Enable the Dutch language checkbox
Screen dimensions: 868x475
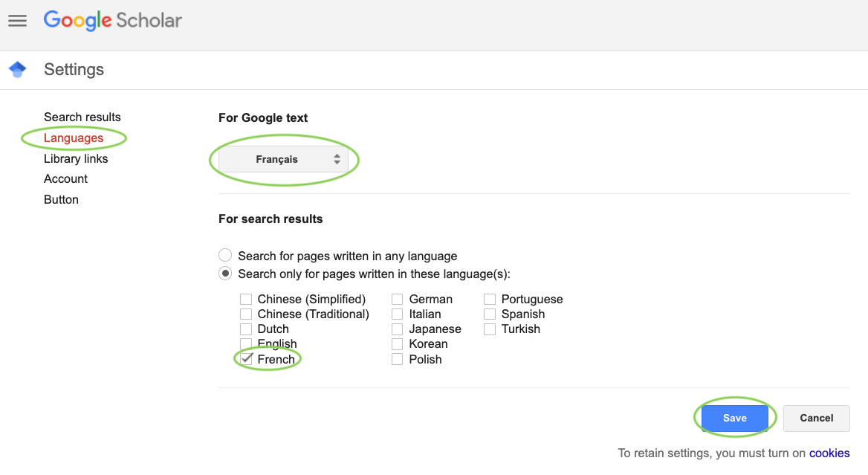246,329
